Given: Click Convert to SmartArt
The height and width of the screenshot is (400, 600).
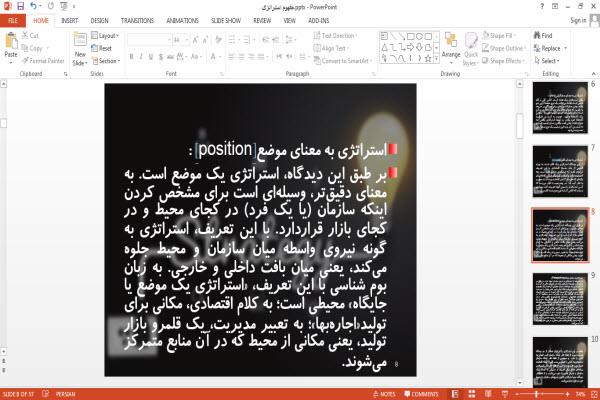Looking at the screenshot, I should (342, 61).
